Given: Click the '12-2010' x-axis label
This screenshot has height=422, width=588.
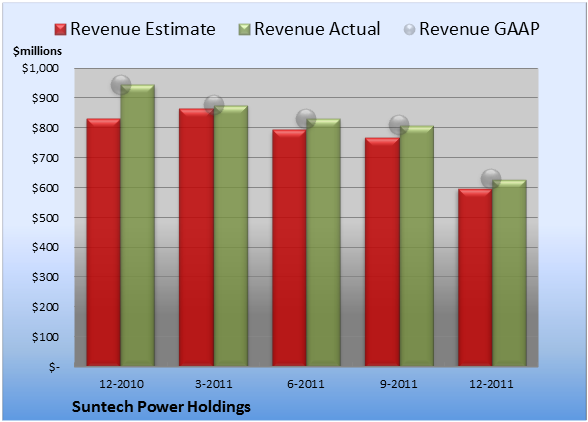Looking at the screenshot, I should click(121, 384).
